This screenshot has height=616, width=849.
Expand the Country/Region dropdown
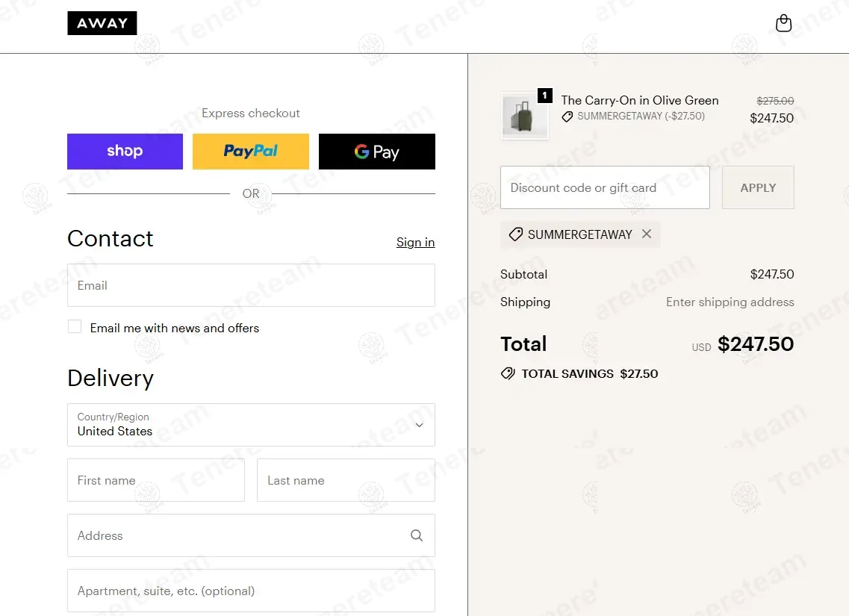pyautogui.click(x=251, y=425)
